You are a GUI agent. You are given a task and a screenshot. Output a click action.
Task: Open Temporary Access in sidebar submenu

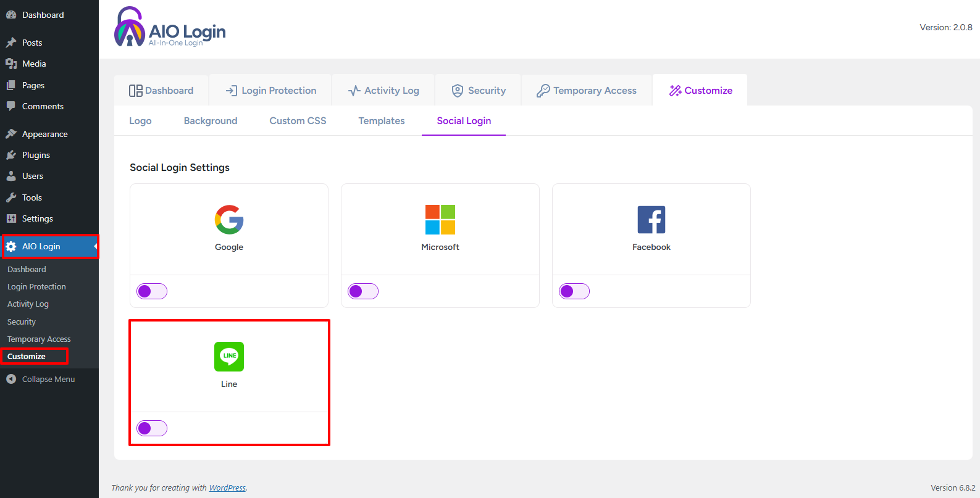click(39, 339)
